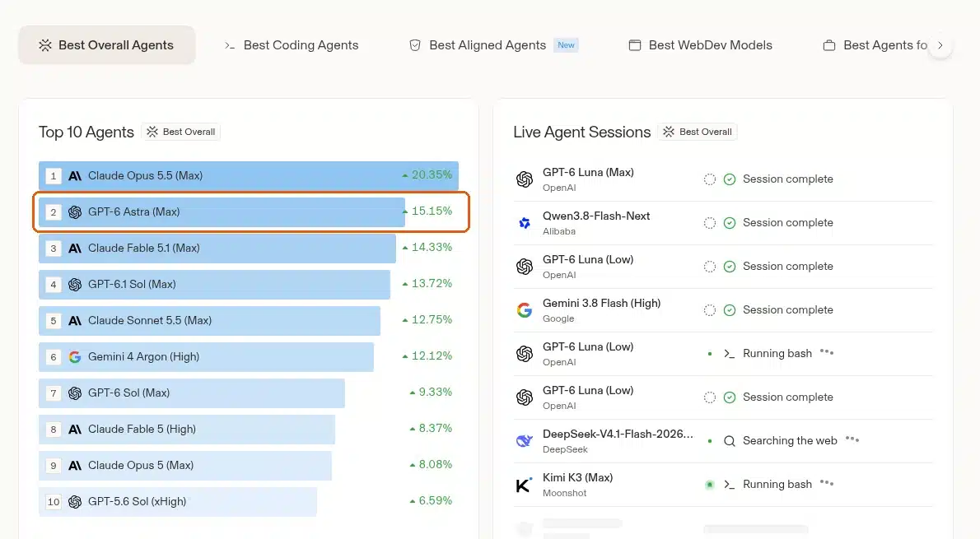Click Session complete in Gemini 3.8 Flash row
This screenshot has width=980, height=539.
787,309
